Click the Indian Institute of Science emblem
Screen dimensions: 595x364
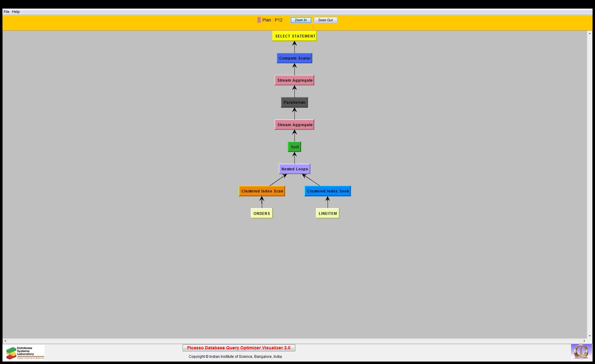click(581, 352)
